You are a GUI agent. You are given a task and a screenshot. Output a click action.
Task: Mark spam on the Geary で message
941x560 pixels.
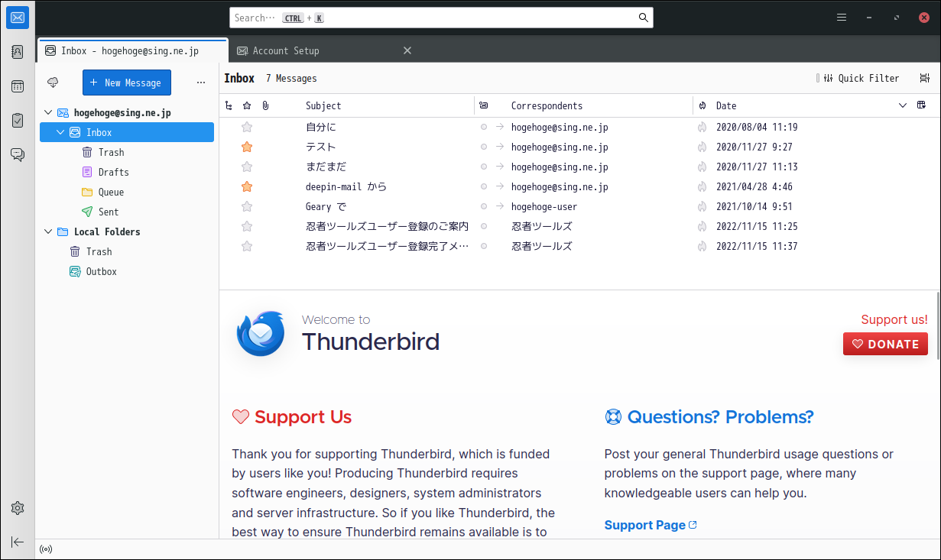coord(703,206)
